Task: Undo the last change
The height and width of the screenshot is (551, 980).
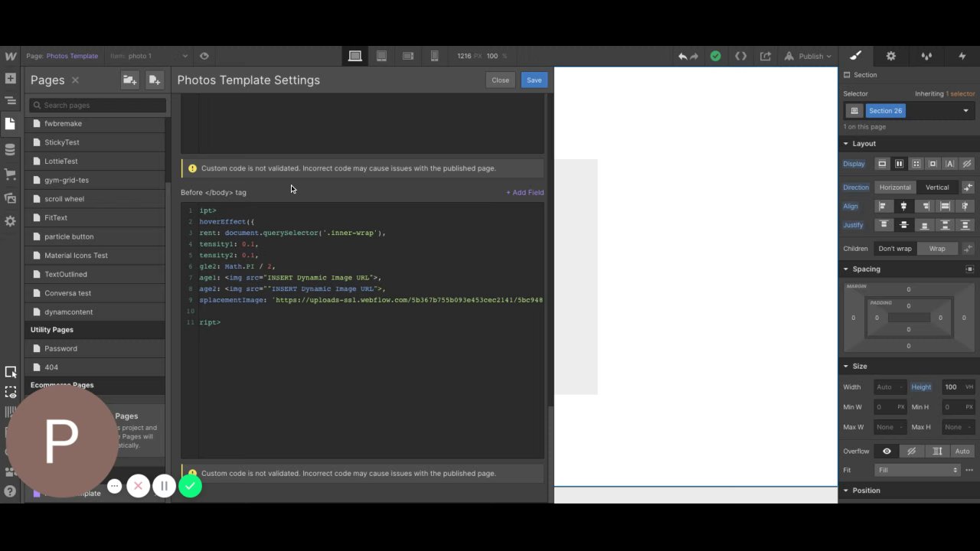Action: [682, 56]
